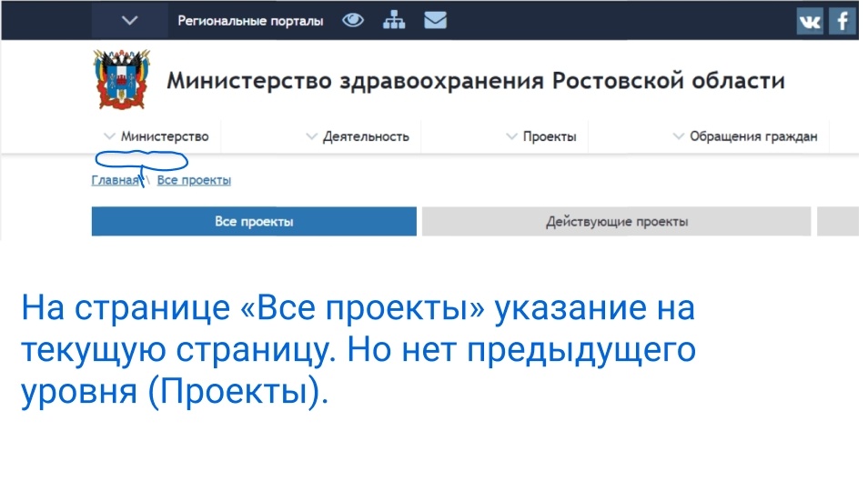
Task: Open the sitemap icon in top bar
Action: 394,20
